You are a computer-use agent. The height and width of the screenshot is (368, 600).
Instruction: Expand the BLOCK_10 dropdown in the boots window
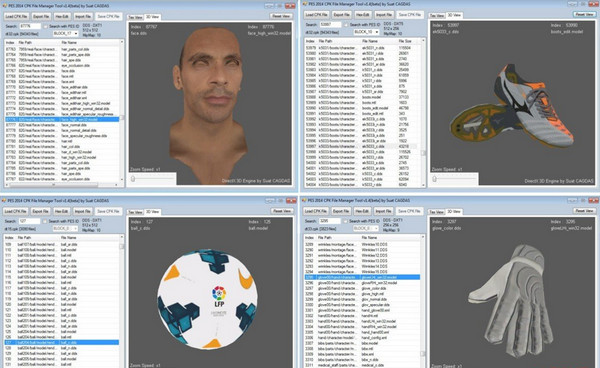click(366, 32)
